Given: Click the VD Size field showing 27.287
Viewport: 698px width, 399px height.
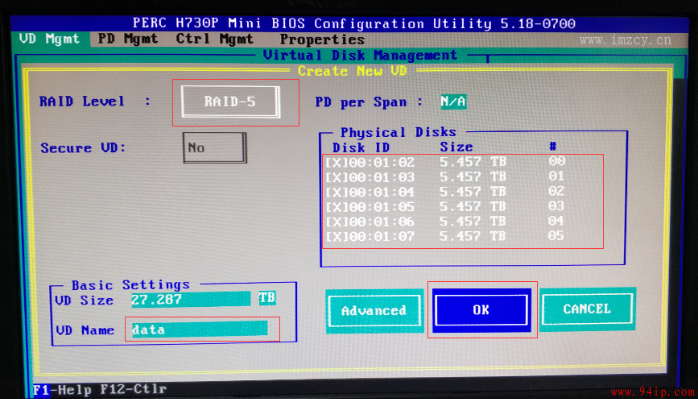Looking at the screenshot, I should [x=191, y=299].
